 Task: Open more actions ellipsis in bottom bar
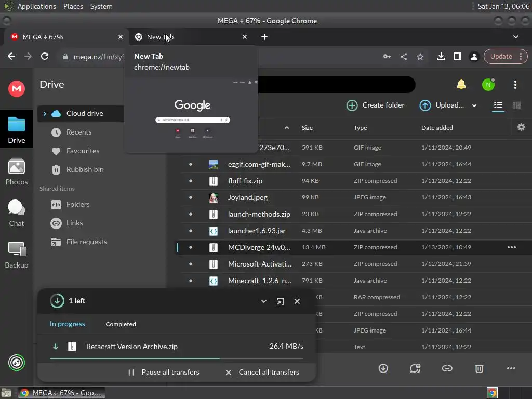click(511, 368)
